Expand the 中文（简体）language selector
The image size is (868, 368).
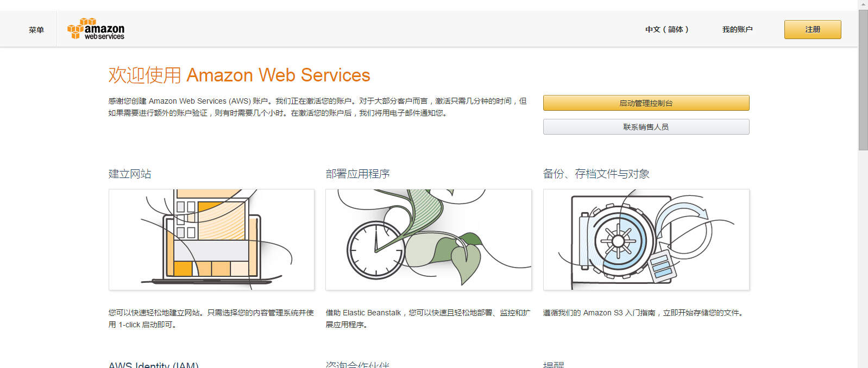(666, 29)
